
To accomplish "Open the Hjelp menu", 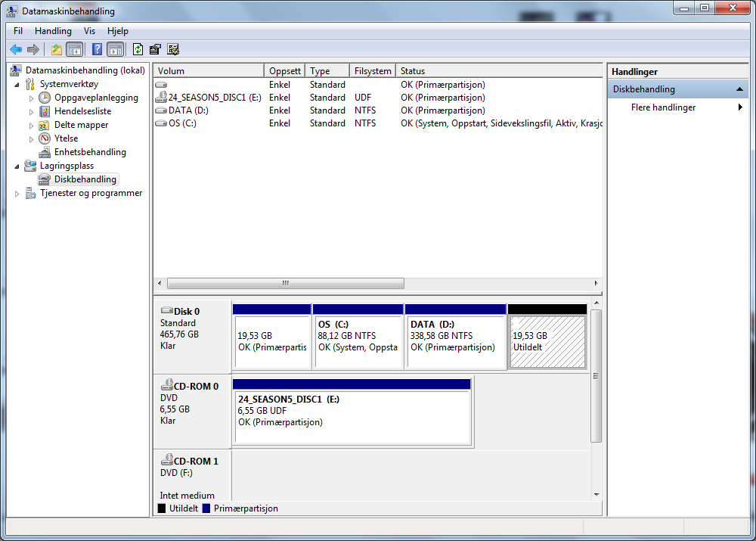I will (118, 31).
